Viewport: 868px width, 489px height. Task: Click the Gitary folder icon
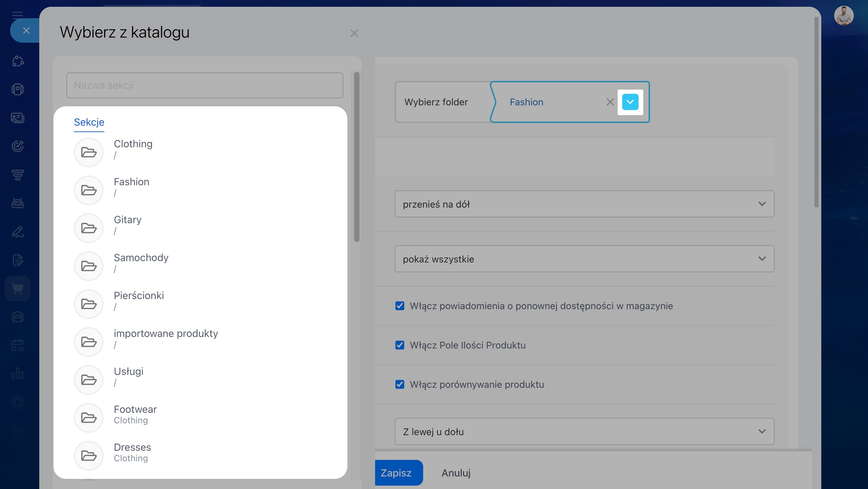(89, 228)
